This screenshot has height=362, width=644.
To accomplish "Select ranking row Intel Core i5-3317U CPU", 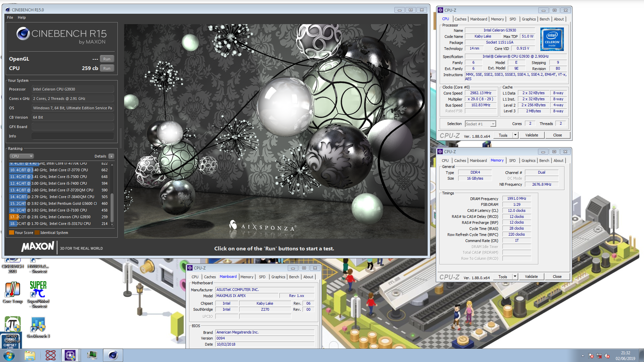I will coord(59,224).
